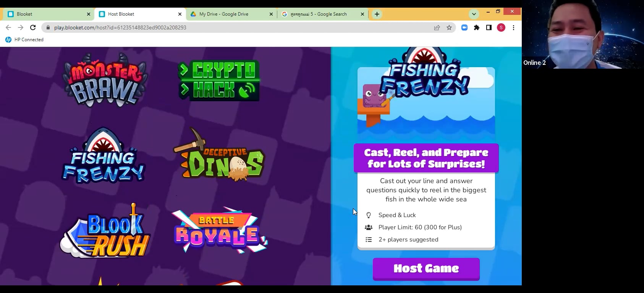The image size is (644, 293).
Task: Open a new browser tab
Action: 377,14
